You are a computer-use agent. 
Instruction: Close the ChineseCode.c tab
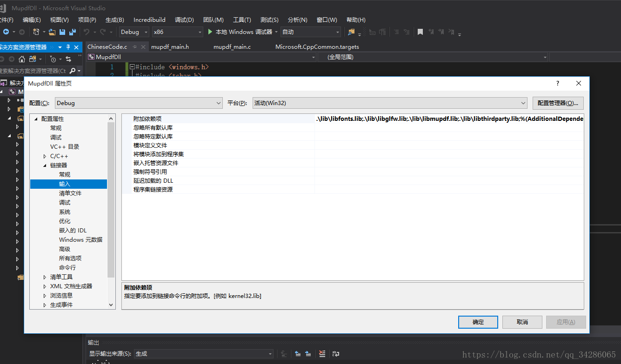tap(143, 47)
